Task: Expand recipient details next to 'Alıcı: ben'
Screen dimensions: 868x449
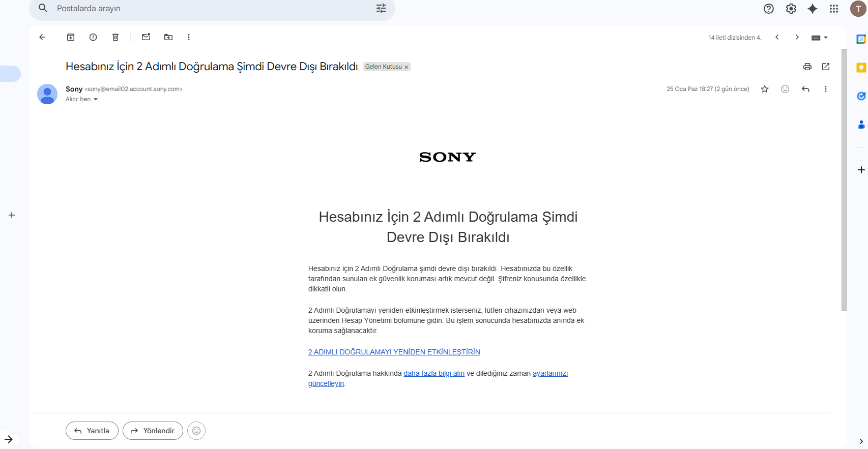Action: click(x=96, y=100)
